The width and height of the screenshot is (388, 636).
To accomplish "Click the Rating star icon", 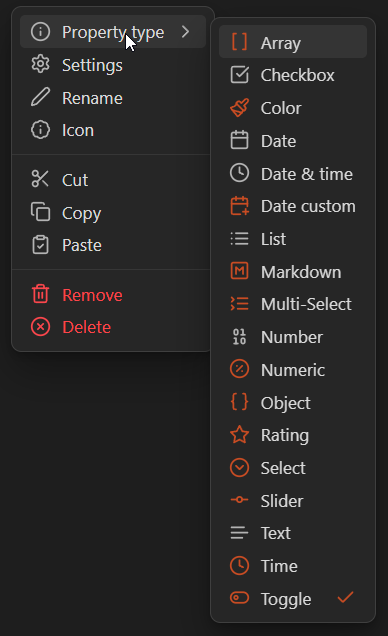I will (x=239, y=435).
